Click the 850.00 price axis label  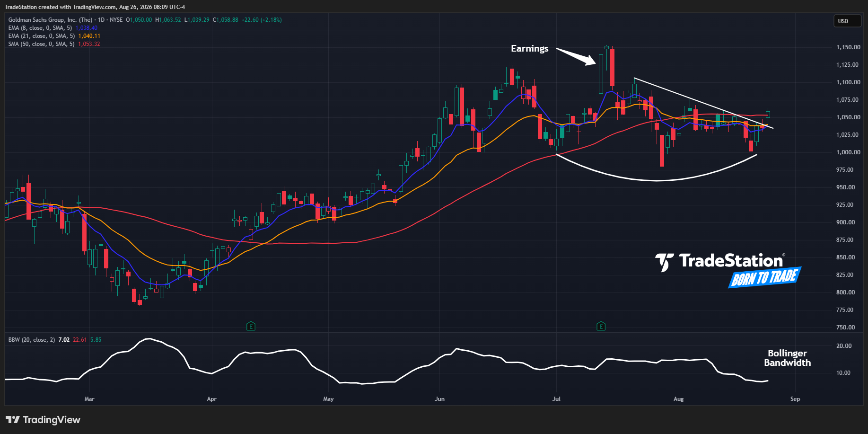point(845,257)
